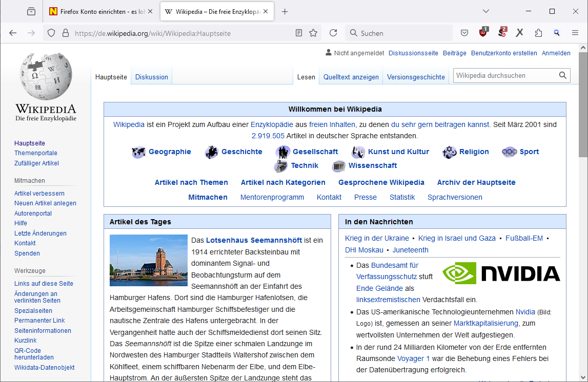The image size is (588, 382).
Task: Open Krieg in der Ukraine news link
Action: coord(377,238)
